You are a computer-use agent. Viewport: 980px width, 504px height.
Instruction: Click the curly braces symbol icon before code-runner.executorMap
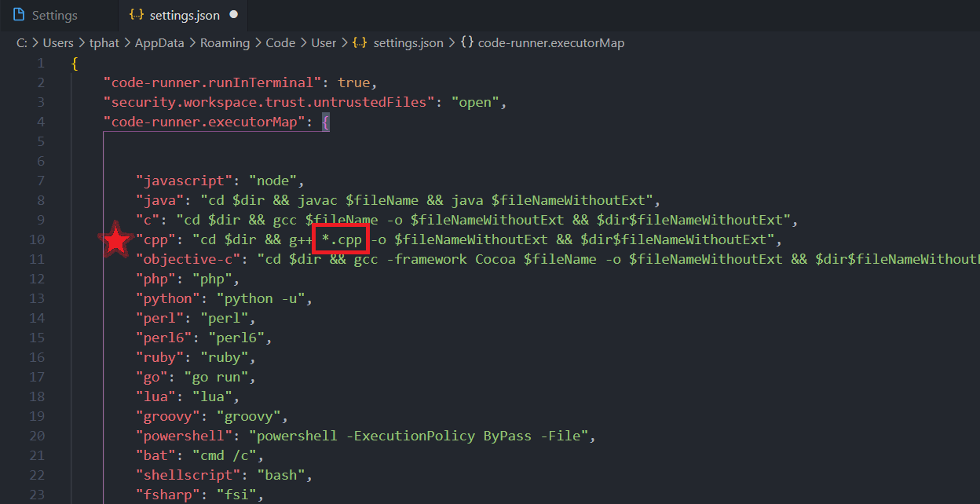(x=466, y=43)
